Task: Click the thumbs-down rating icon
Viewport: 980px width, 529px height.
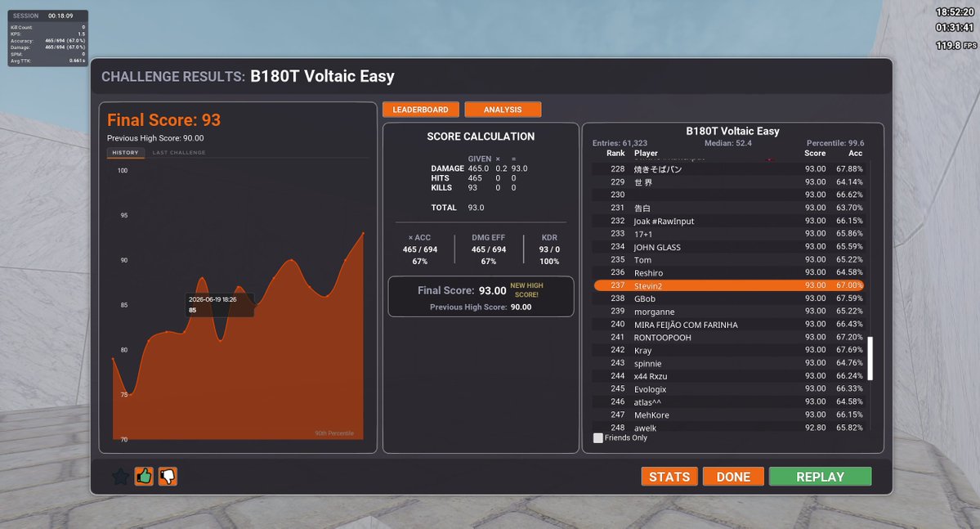Action: [168, 477]
